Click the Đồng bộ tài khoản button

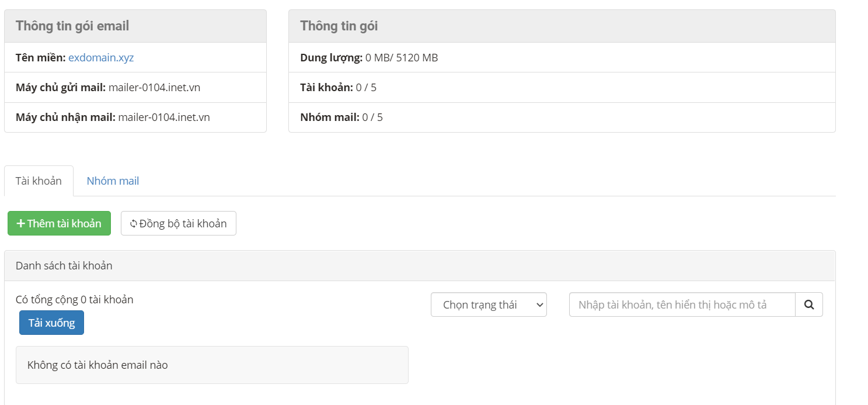[179, 223]
